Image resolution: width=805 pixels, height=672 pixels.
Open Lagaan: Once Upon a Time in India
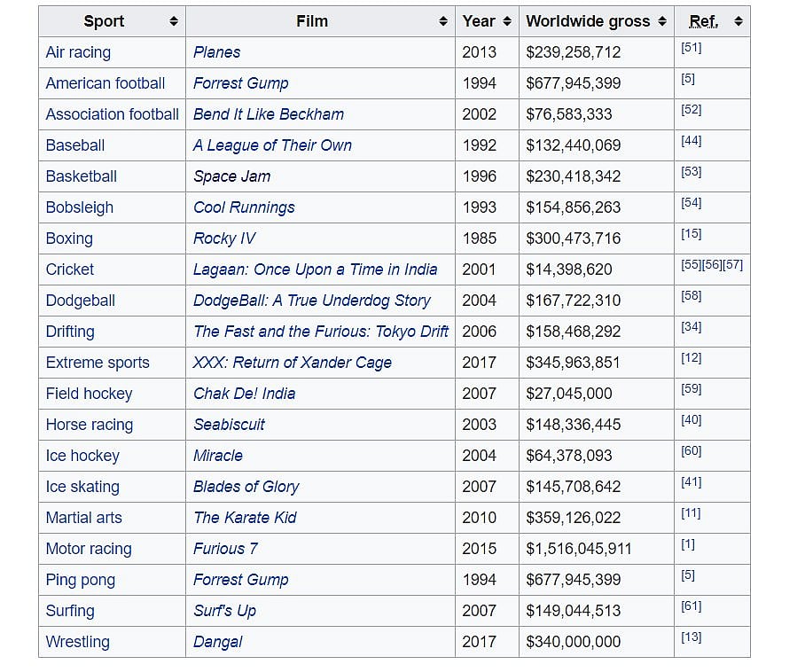pos(315,270)
